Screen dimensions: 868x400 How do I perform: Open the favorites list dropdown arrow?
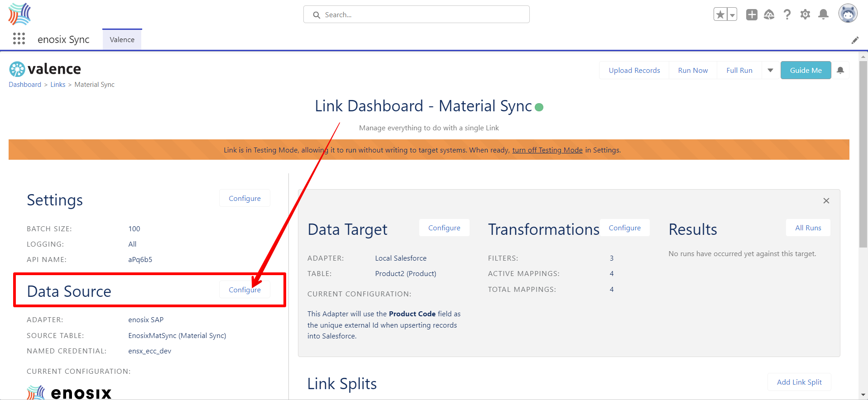tap(732, 14)
